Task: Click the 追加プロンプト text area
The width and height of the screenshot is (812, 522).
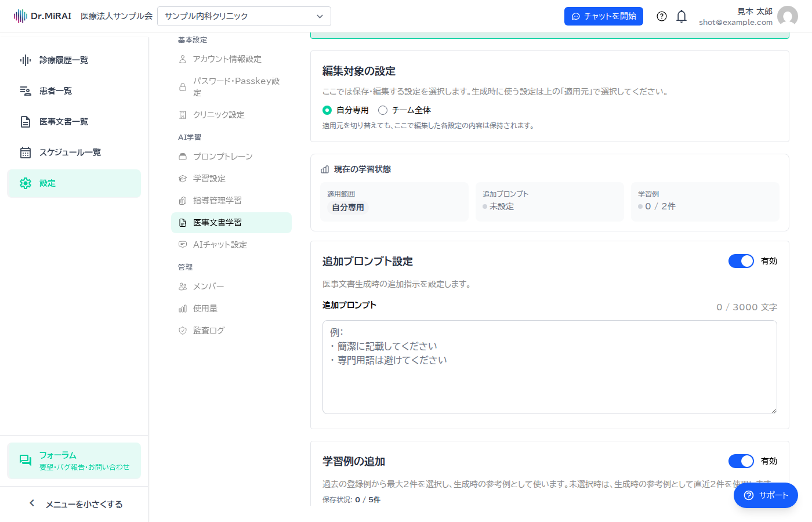Action: (550, 367)
